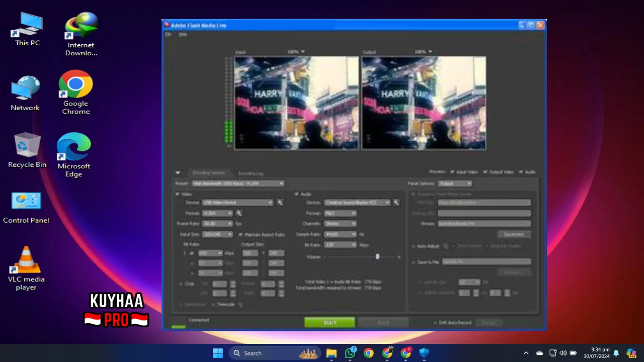Switch to the Encoding Log tab
644x362 pixels.
(251, 173)
